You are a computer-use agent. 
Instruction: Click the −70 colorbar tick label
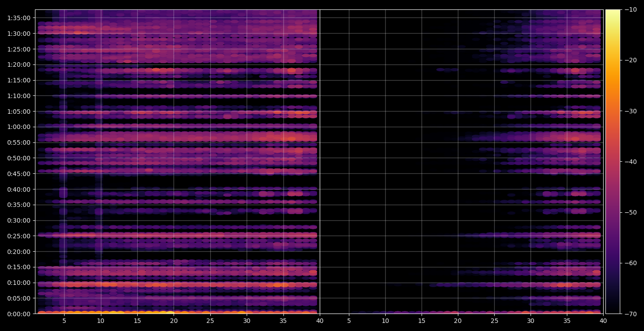coord(630,314)
